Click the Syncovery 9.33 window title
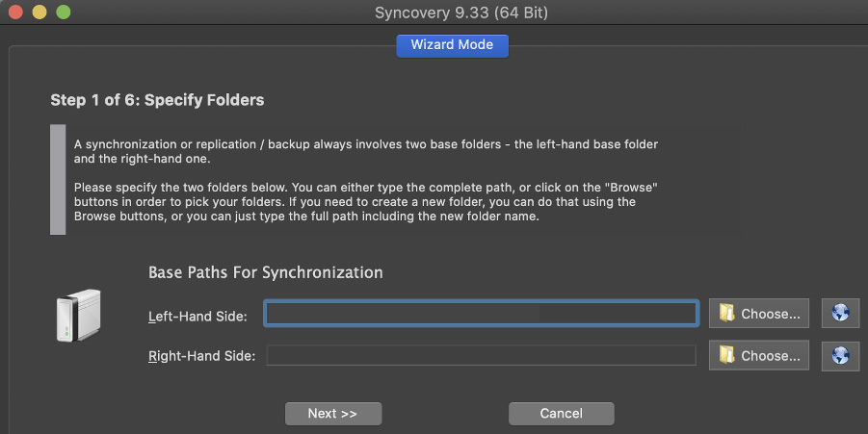The height and width of the screenshot is (434, 868). [x=461, y=13]
